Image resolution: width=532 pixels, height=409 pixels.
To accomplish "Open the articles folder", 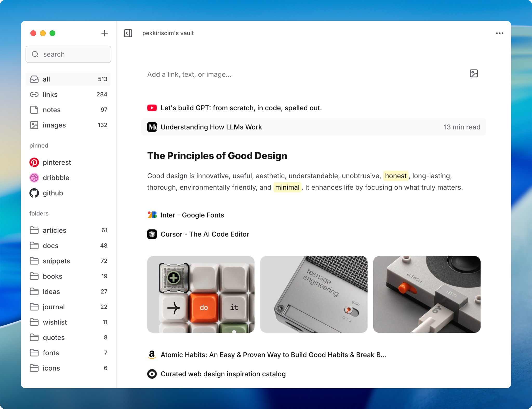I will [x=54, y=230].
